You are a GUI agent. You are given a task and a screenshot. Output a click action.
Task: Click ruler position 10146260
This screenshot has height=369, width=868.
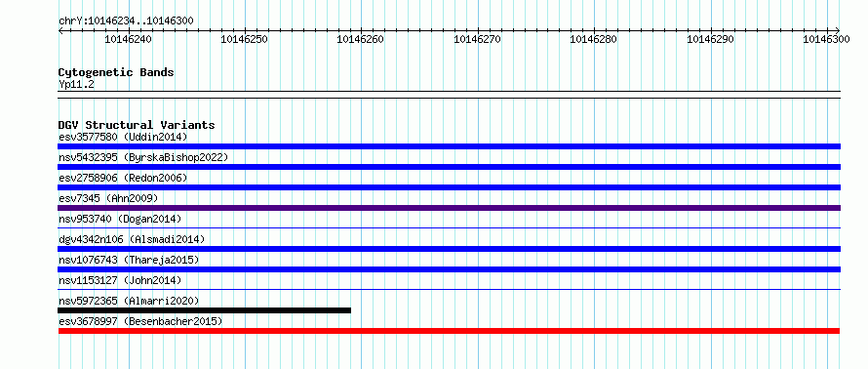(361, 39)
